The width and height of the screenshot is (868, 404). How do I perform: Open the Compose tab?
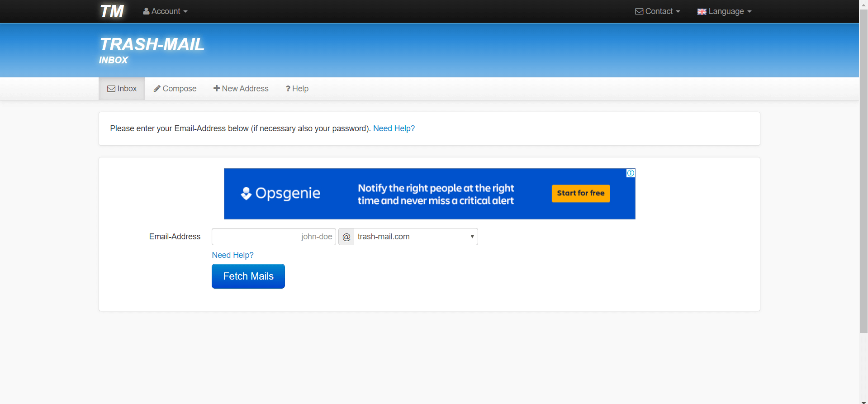[175, 89]
